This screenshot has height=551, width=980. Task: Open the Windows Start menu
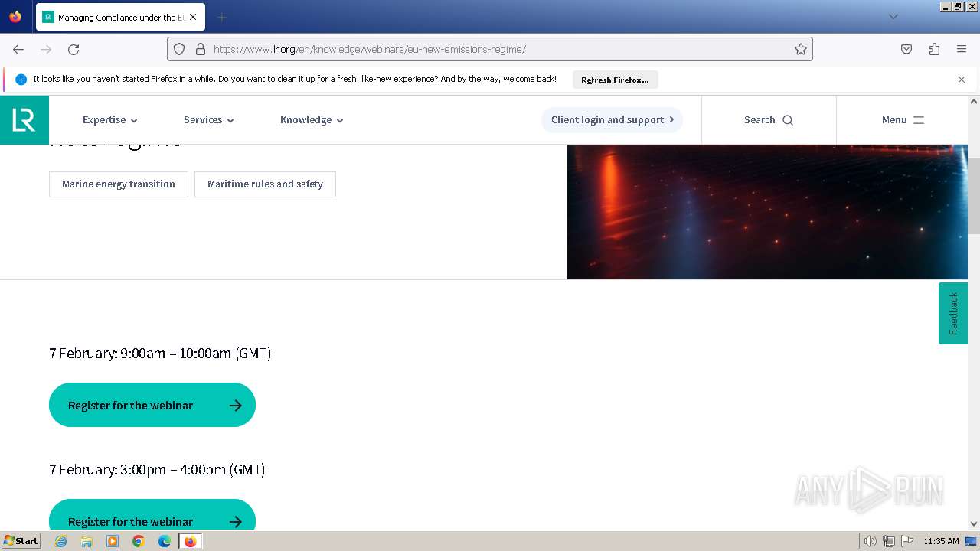tap(21, 541)
